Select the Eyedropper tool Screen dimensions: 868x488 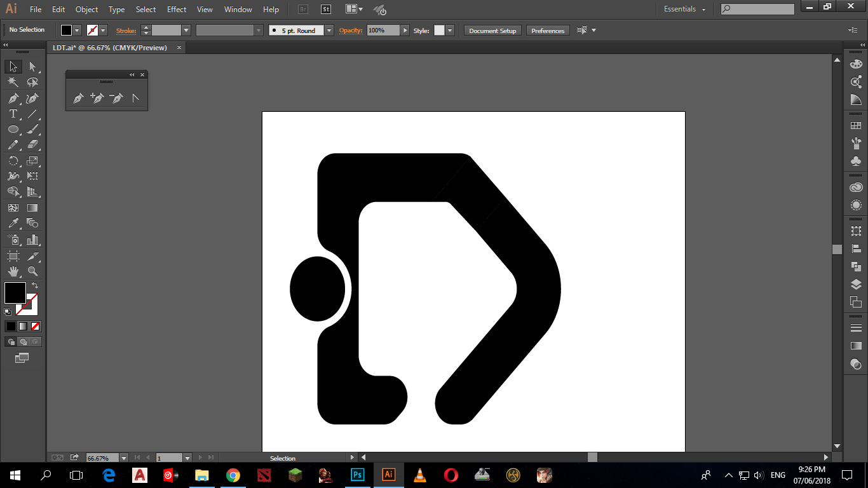point(13,223)
